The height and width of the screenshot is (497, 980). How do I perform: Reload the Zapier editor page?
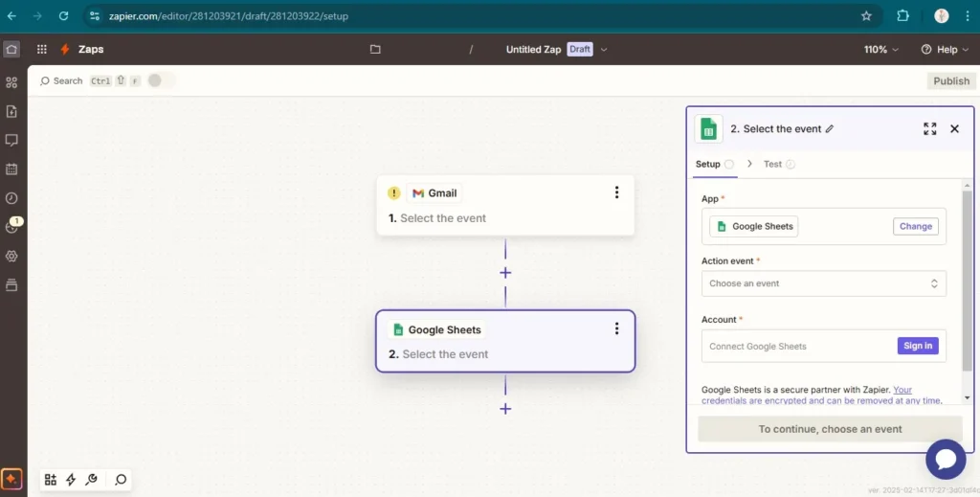(x=63, y=16)
